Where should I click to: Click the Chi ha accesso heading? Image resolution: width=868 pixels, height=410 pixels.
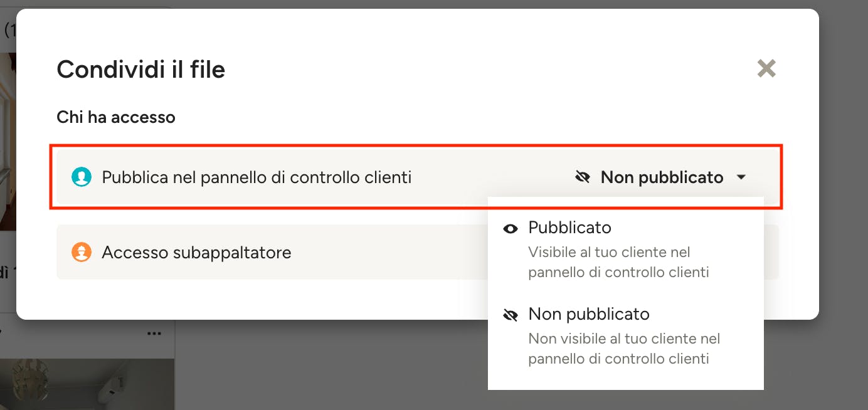tap(116, 117)
